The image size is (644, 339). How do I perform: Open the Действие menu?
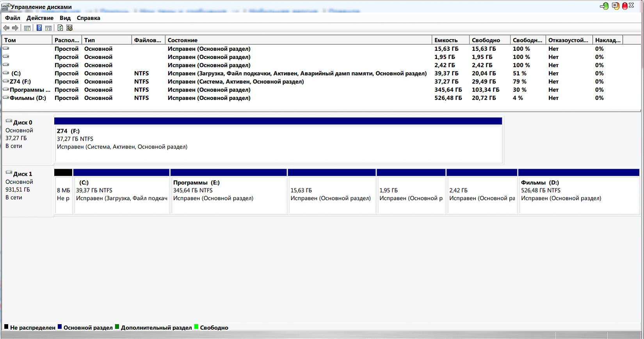click(x=40, y=18)
